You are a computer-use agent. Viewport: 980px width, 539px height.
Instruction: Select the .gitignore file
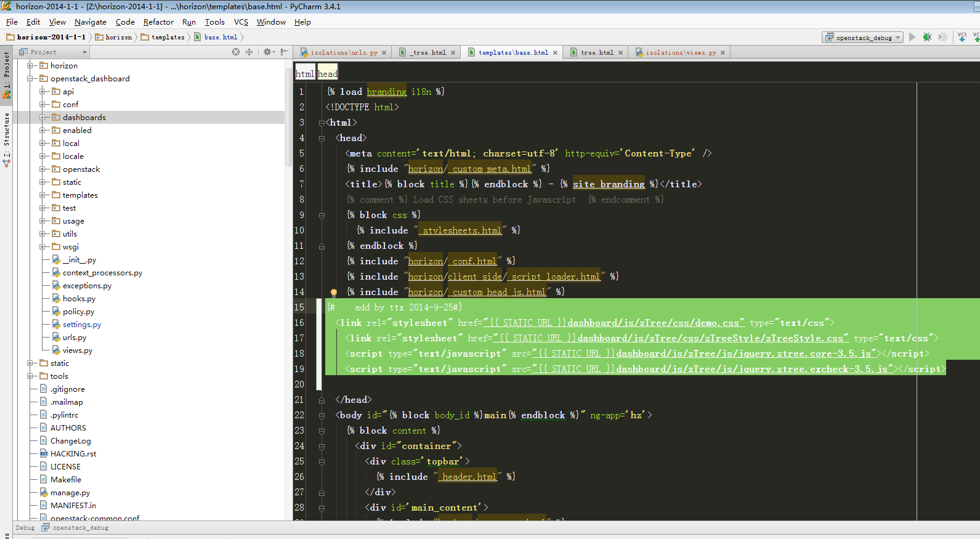pos(67,389)
